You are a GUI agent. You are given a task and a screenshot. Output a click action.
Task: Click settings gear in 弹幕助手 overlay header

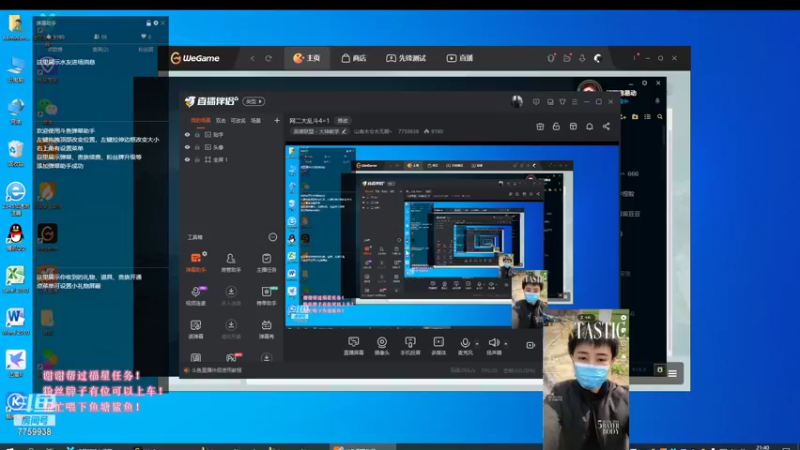(x=156, y=23)
